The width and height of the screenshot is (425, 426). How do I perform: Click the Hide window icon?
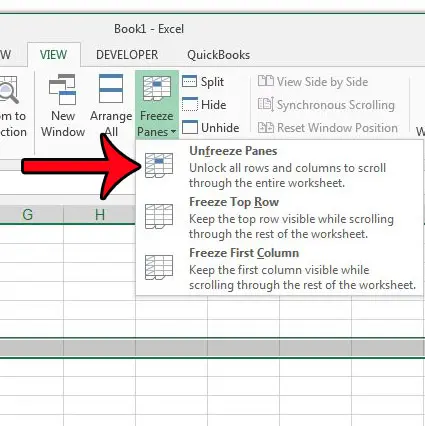189,104
